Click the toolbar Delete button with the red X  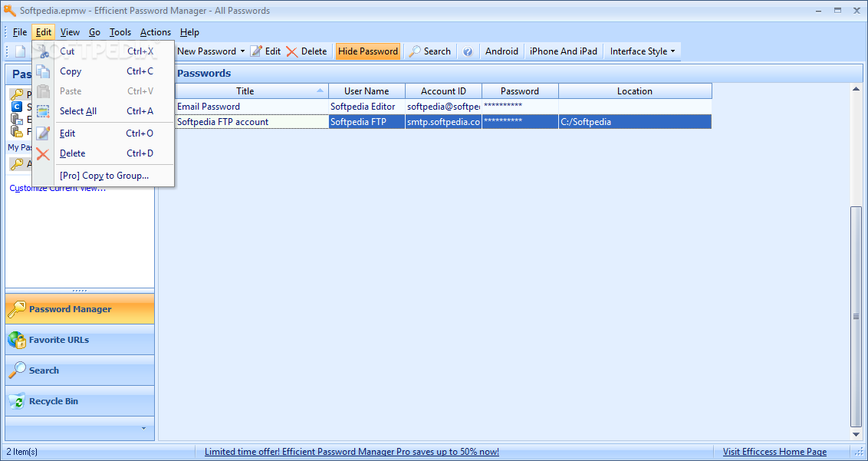click(x=307, y=51)
